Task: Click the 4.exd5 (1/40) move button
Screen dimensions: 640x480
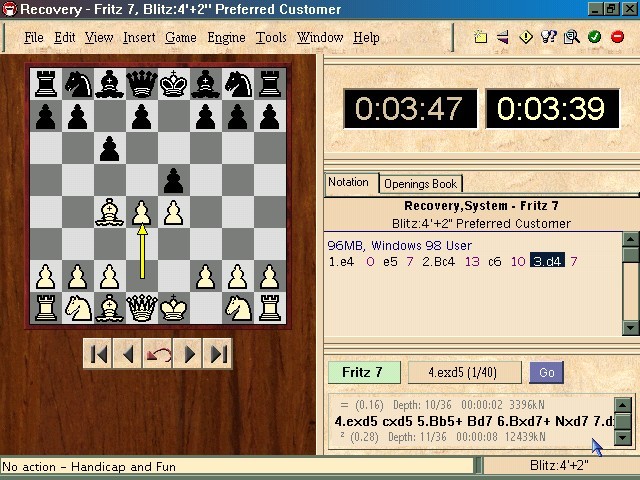Action: click(464, 372)
